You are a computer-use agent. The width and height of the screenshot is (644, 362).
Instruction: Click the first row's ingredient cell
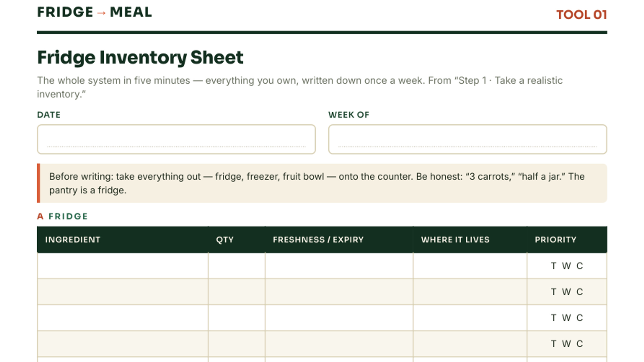click(x=123, y=266)
